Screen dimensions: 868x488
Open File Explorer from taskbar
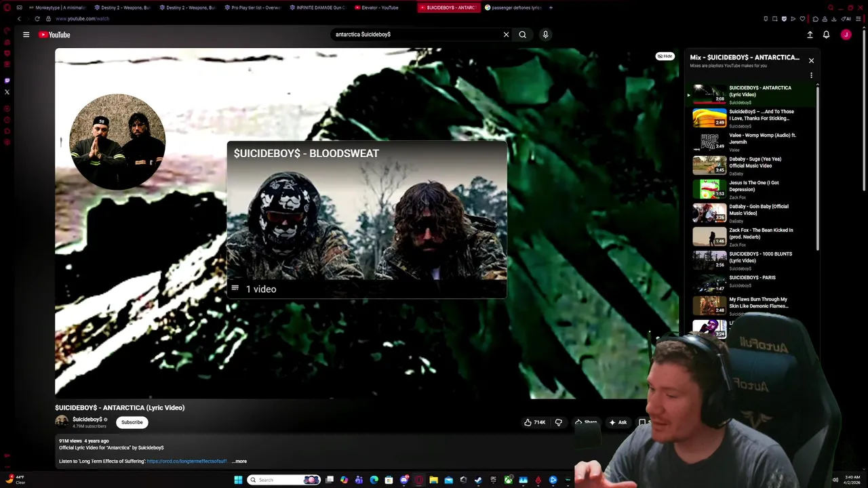click(x=433, y=480)
